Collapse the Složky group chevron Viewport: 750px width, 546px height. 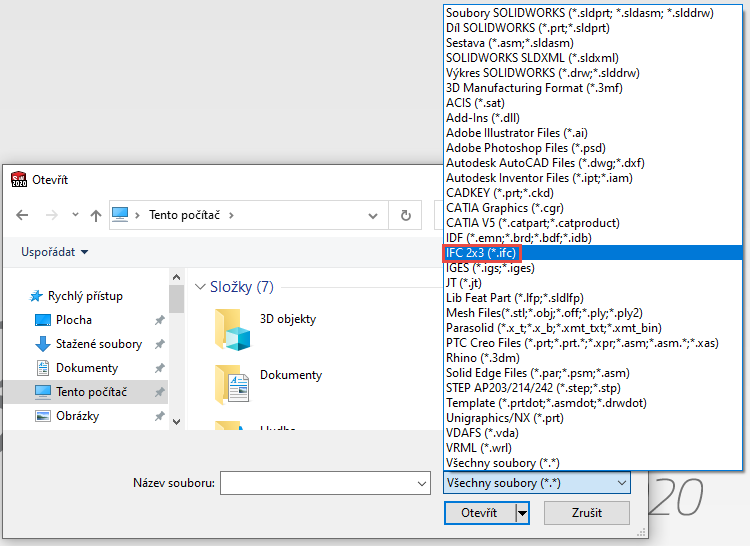coord(199,287)
